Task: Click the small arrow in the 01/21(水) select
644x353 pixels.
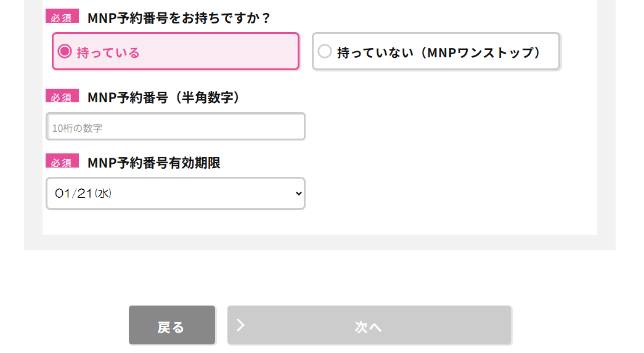Action: [x=298, y=193]
